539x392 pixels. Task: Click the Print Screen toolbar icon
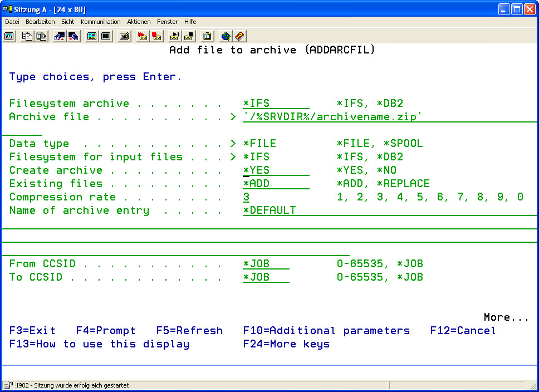click(x=9, y=36)
